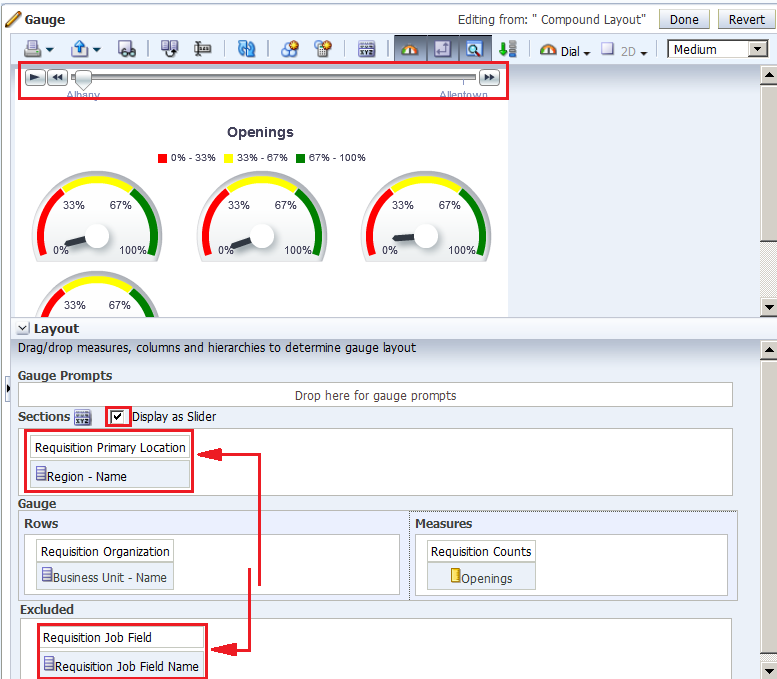Viewport: 777px width, 679px height.
Task: Play the section slider animation
Action: pos(35,77)
